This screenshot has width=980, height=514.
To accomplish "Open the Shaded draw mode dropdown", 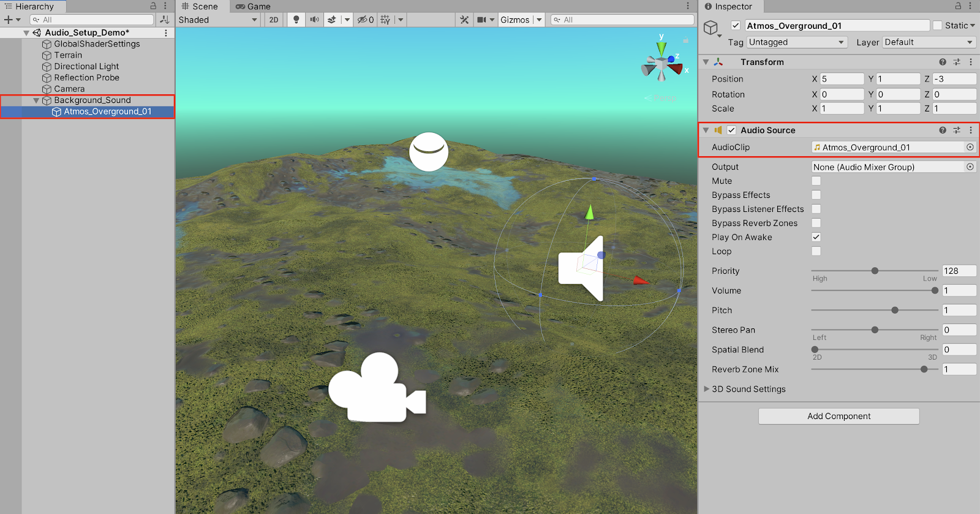I will click(x=218, y=20).
